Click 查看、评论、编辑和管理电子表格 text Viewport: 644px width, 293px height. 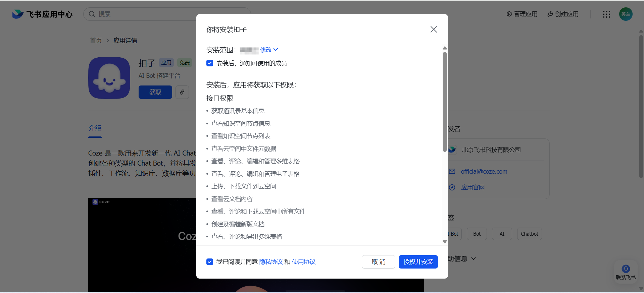(256, 174)
